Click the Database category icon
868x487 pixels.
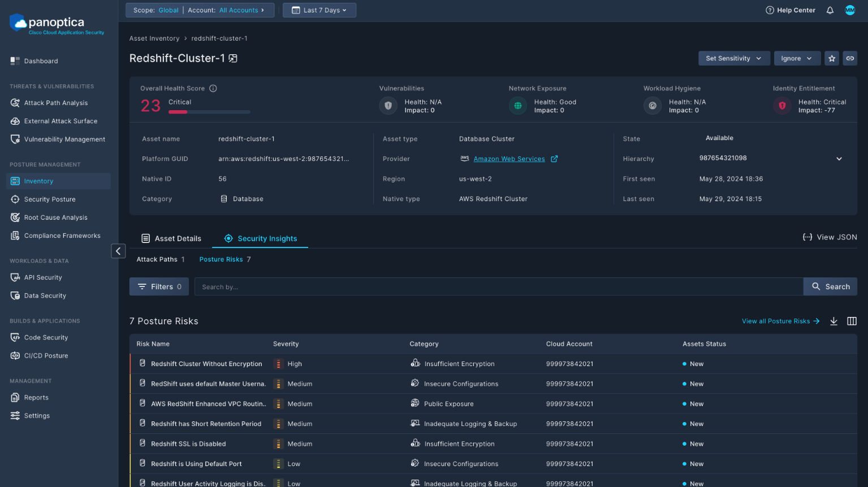pos(224,199)
